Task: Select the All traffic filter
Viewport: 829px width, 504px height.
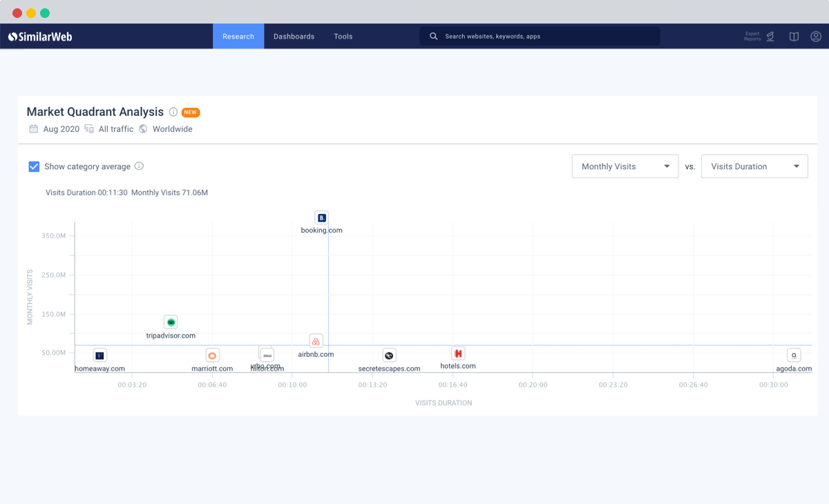Action: (116, 129)
